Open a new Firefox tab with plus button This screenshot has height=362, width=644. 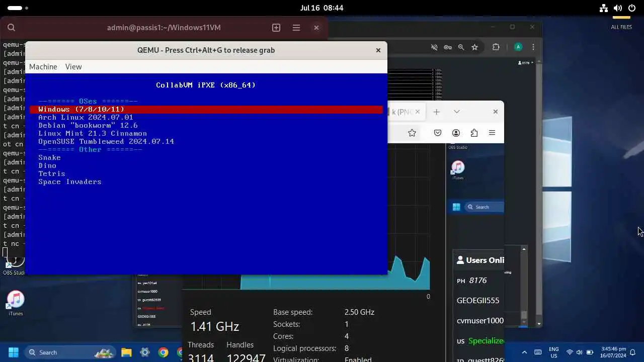click(x=436, y=112)
